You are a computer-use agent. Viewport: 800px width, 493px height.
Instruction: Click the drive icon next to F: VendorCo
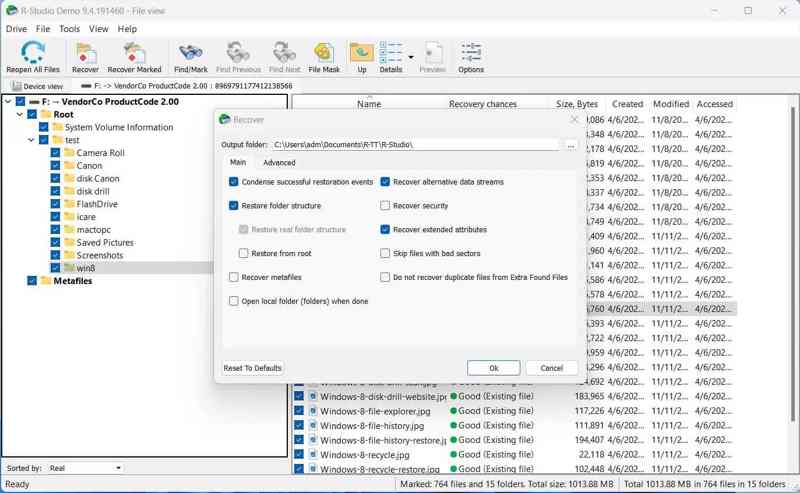(34, 102)
